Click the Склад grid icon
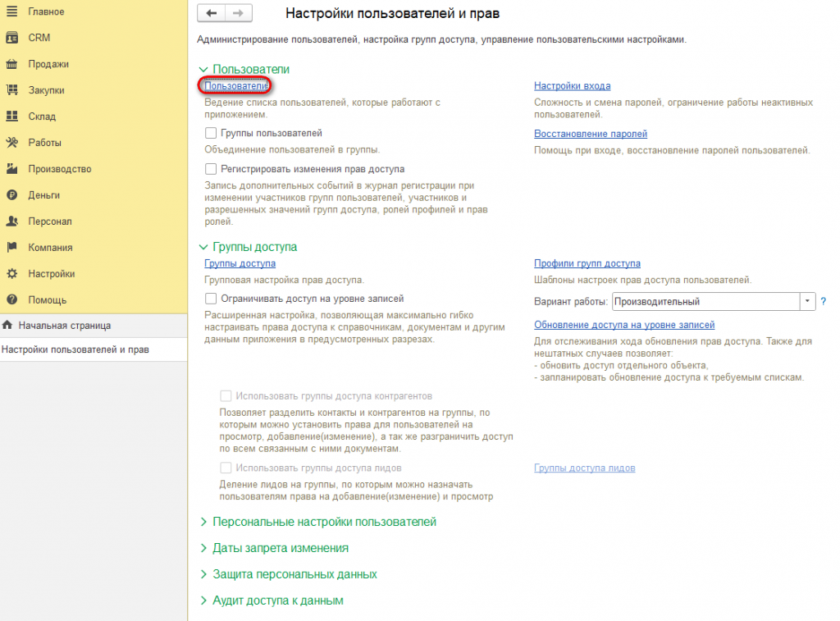The height and width of the screenshot is (621, 840). (x=11, y=116)
